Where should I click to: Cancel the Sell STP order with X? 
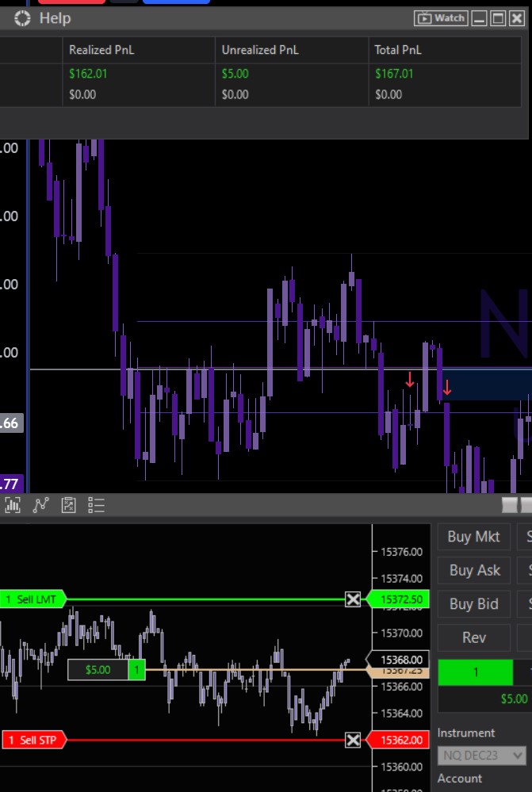[353, 740]
